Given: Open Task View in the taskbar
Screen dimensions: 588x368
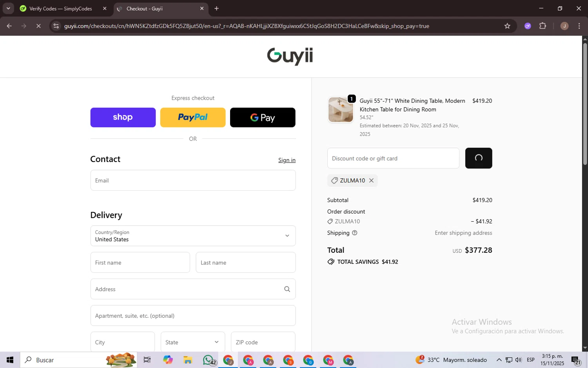Looking at the screenshot, I should pos(147,360).
